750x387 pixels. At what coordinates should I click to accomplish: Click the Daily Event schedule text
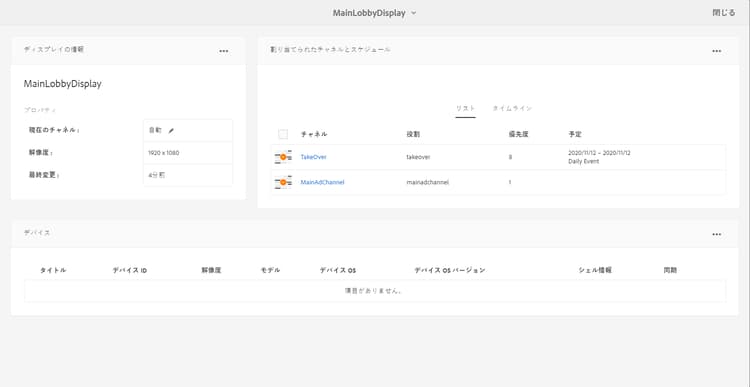click(x=583, y=162)
